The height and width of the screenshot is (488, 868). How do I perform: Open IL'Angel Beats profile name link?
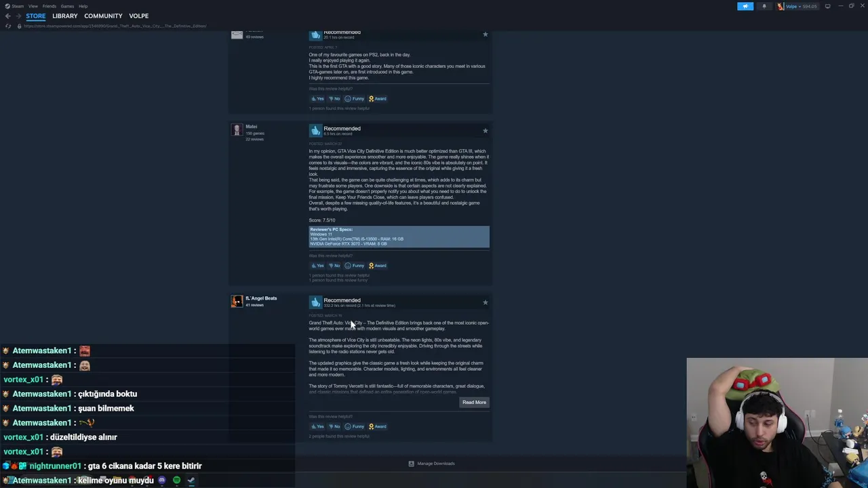(261, 298)
